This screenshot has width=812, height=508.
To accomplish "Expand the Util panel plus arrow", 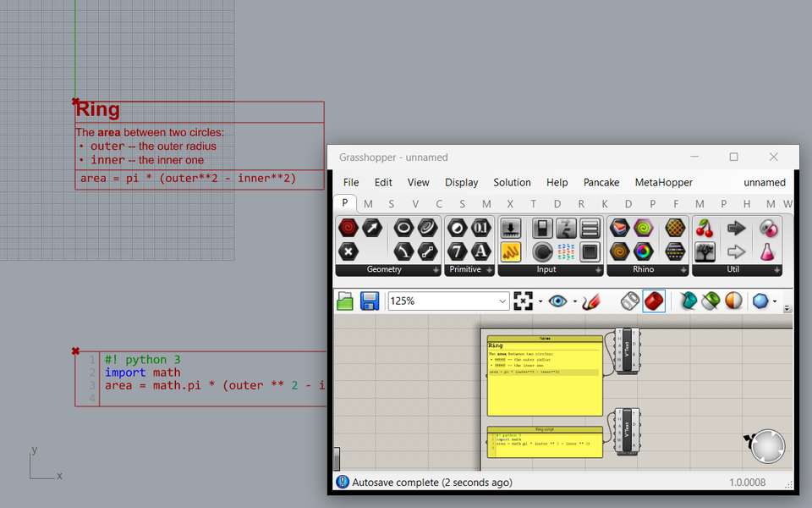I will (776, 270).
